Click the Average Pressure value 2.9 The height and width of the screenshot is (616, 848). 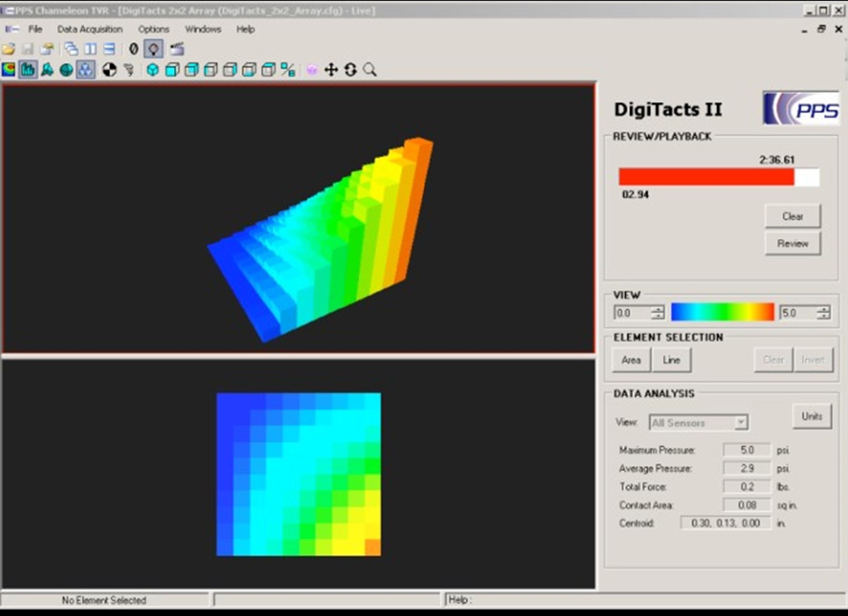pos(747,468)
